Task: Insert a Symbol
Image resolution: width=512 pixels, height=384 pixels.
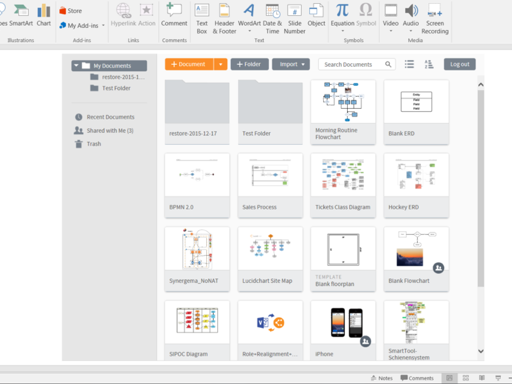Action: 366,15
